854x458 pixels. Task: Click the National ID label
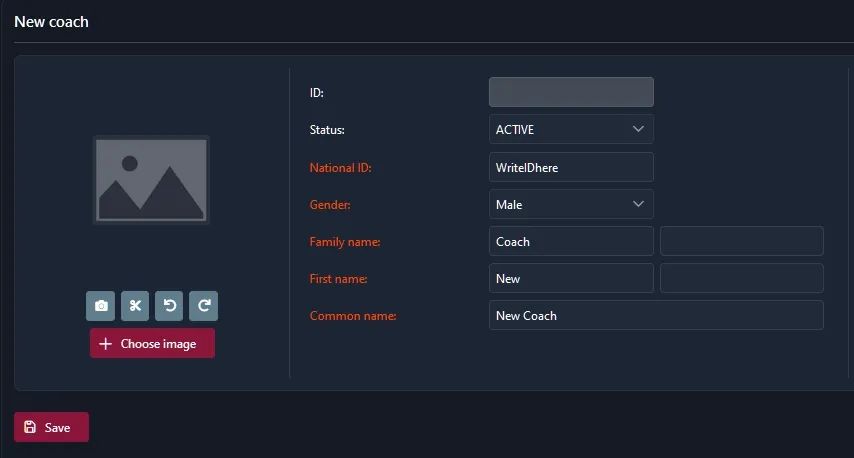point(341,168)
